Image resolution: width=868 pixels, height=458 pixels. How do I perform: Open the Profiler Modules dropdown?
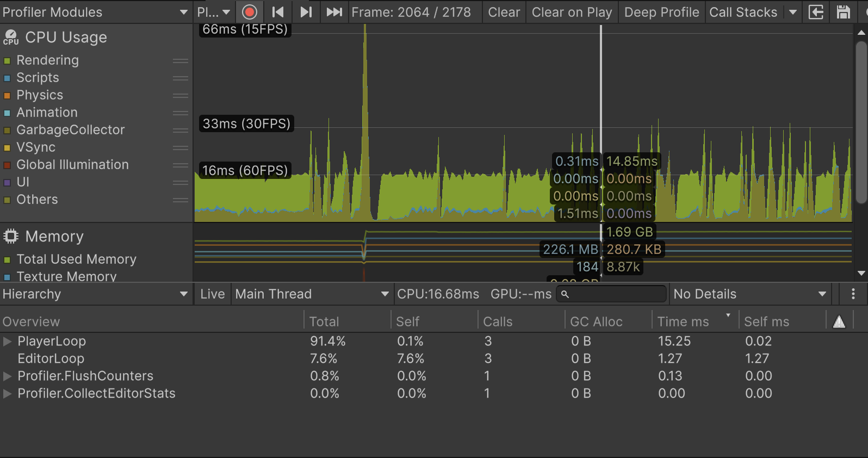pos(96,12)
